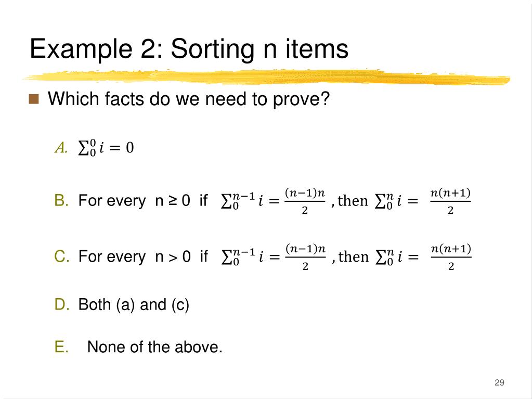
Task: Select the (n−1)n over 2 fraction in option B
Action: (305, 201)
